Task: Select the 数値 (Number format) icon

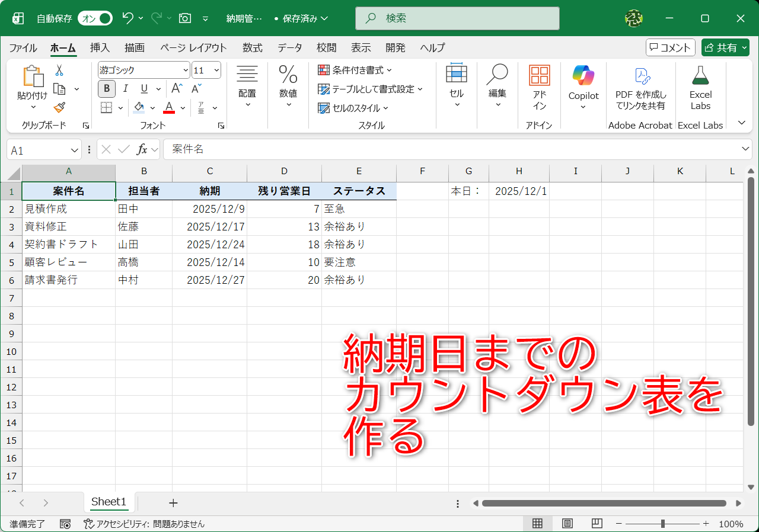Action: pyautogui.click(x=288, y=83)
